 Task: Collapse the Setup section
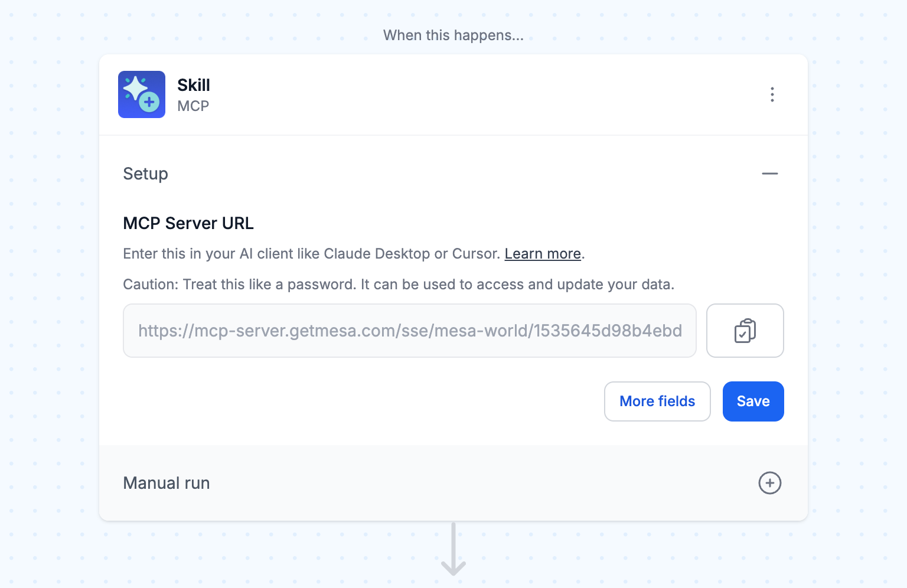(x=770, y=174)
